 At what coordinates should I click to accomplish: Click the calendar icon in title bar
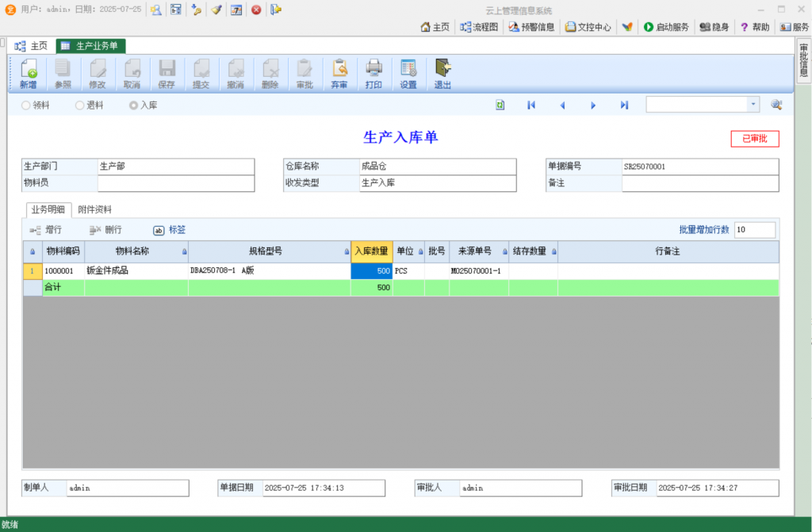(236, 10)
